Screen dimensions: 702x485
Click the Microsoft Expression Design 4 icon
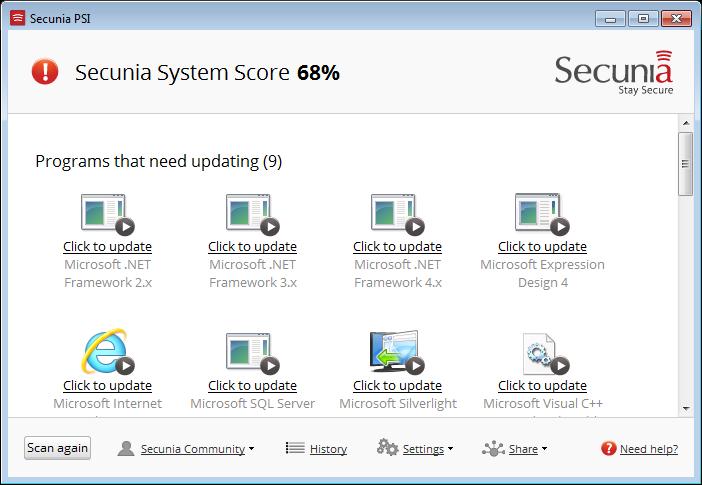click(540, 213)
